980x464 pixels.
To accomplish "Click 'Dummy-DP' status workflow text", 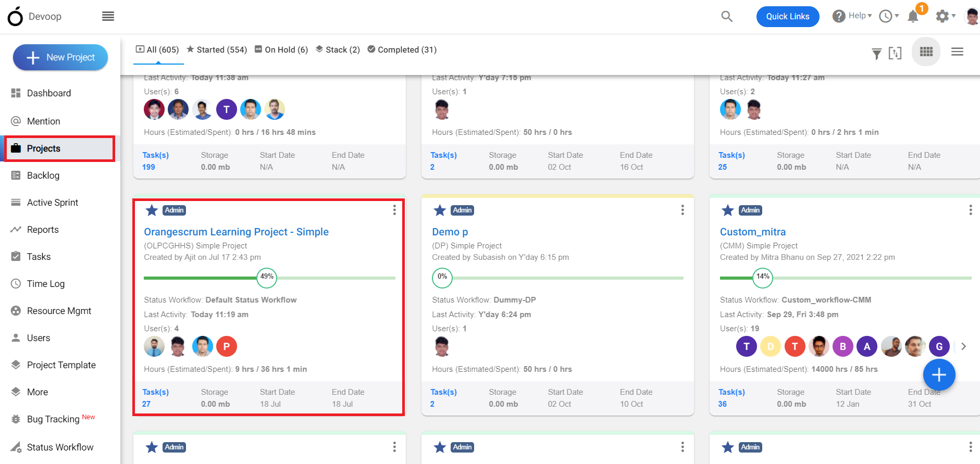I will 515,300.
